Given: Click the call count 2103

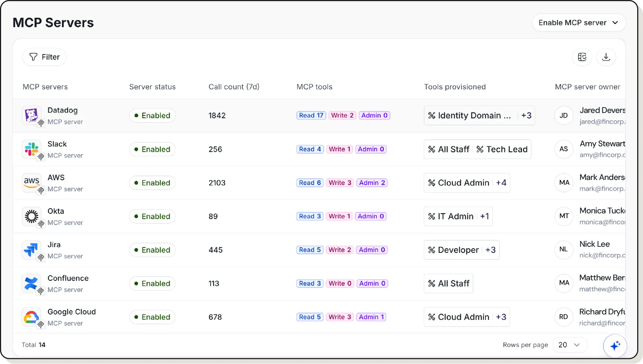Looking at the screenshot, I should (x=217, y=183).
